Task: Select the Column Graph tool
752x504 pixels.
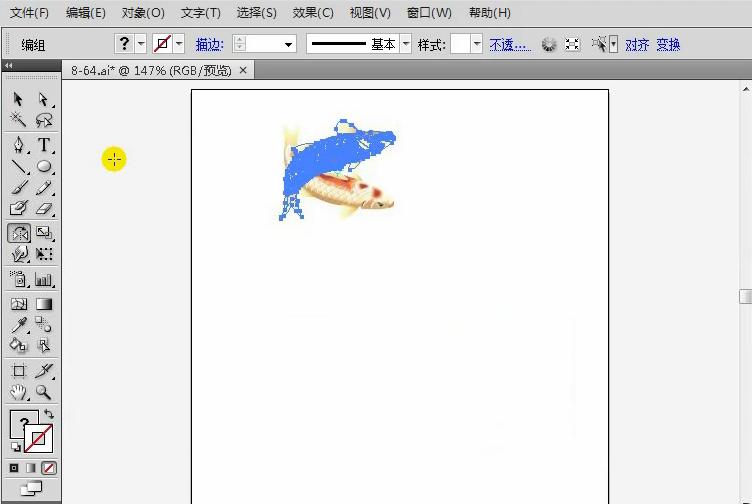Action: [x=44, y=280]
